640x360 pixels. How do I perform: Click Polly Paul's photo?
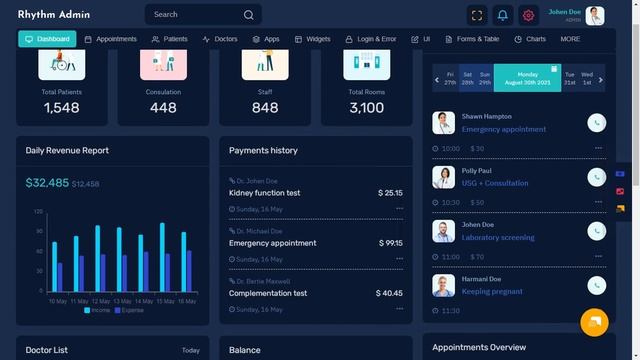pyautogui.click(x=443, y=177)
